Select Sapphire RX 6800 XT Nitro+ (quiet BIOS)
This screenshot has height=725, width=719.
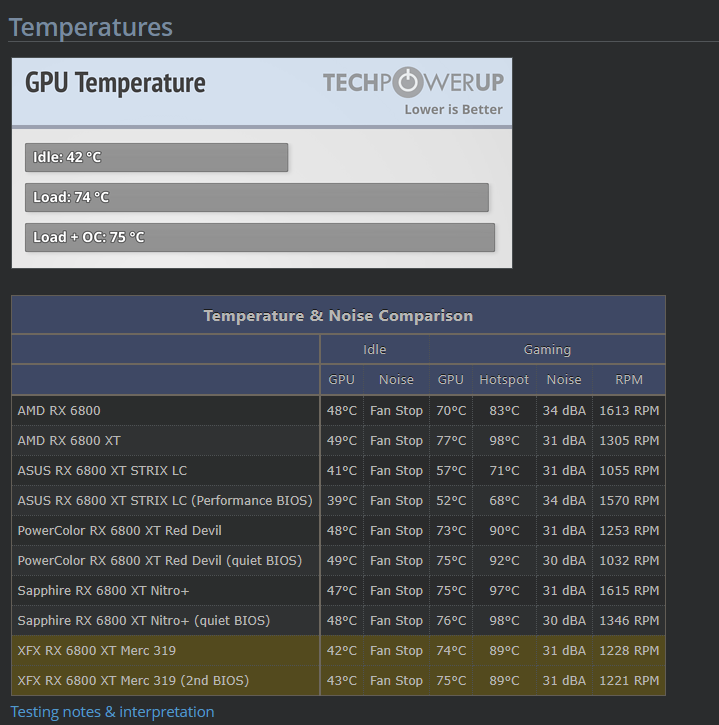[x=144, y=621]
